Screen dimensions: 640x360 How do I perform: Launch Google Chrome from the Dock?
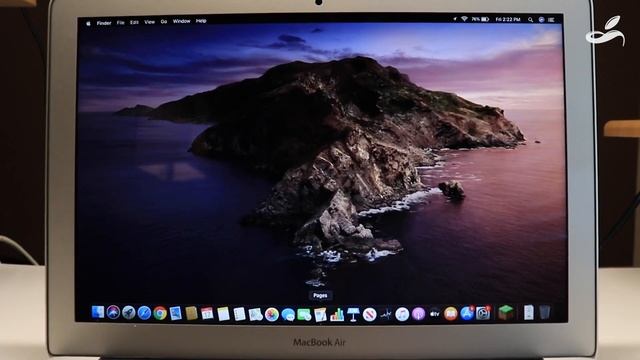tap(160, 313)
